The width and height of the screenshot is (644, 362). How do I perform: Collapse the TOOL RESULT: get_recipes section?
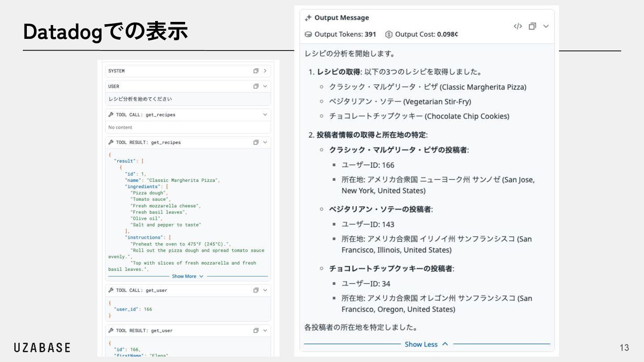click(x=265, y=143)
